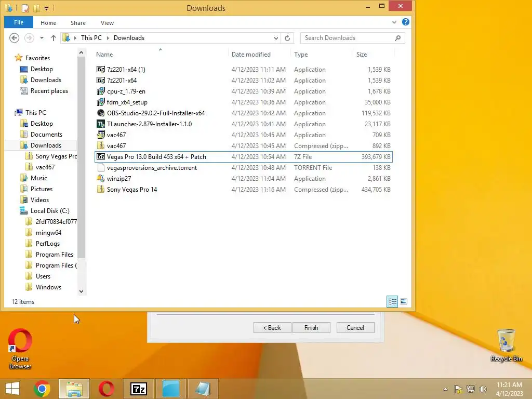Select the fdm_x64_setup installer icon

pos(100,102)
